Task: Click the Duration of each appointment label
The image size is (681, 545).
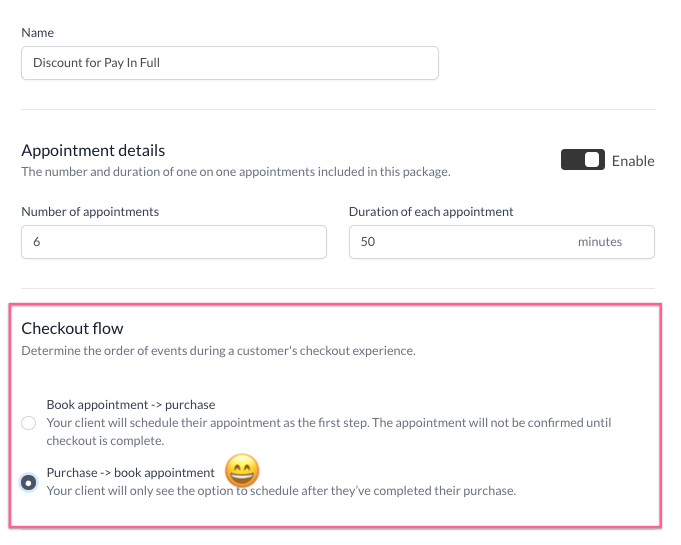Action: 431,212
